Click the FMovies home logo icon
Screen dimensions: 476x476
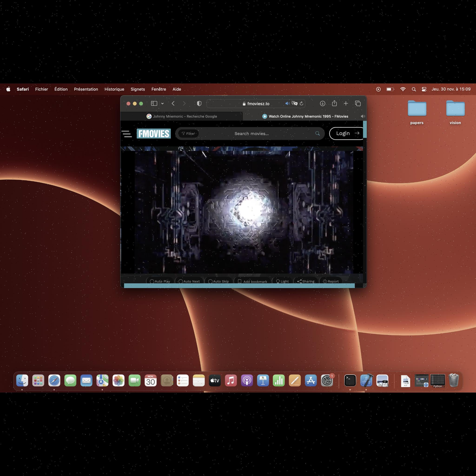point(153,133)
